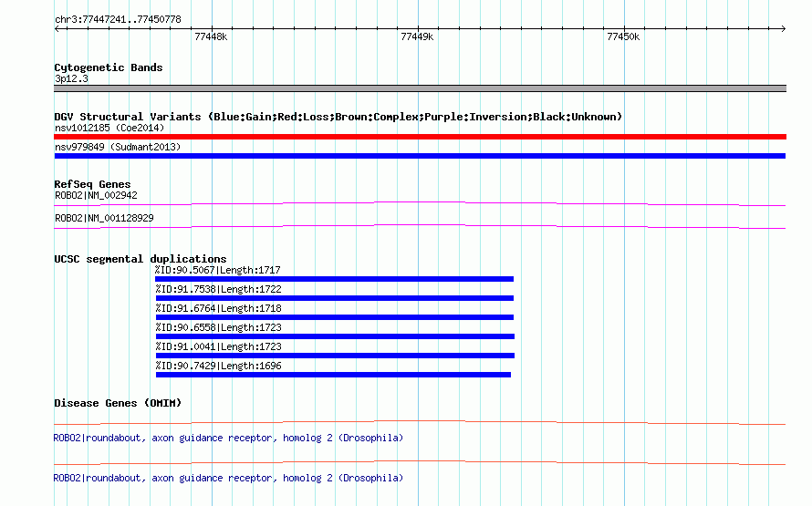Click the left scroll arrow on ruler
This screenshot has width=812, height=506.
coord(57,29)
